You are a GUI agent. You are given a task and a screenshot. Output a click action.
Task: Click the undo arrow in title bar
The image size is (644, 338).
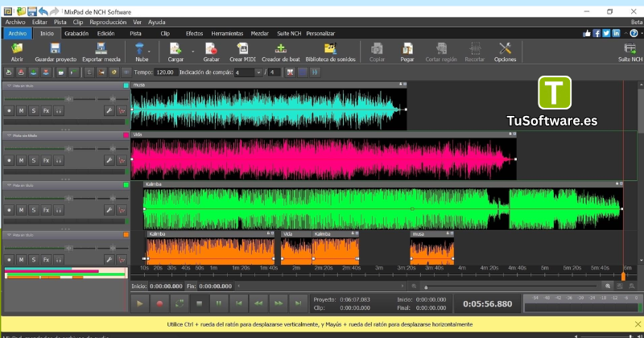(x=43, y=11)
